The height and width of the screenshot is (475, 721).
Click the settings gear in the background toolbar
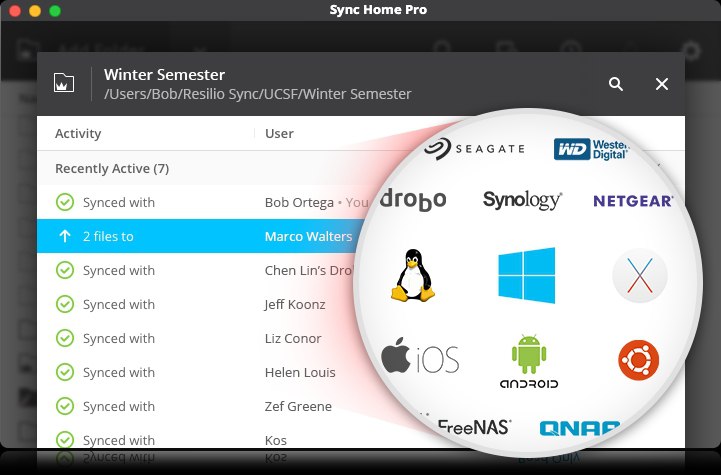pos(691,51)
